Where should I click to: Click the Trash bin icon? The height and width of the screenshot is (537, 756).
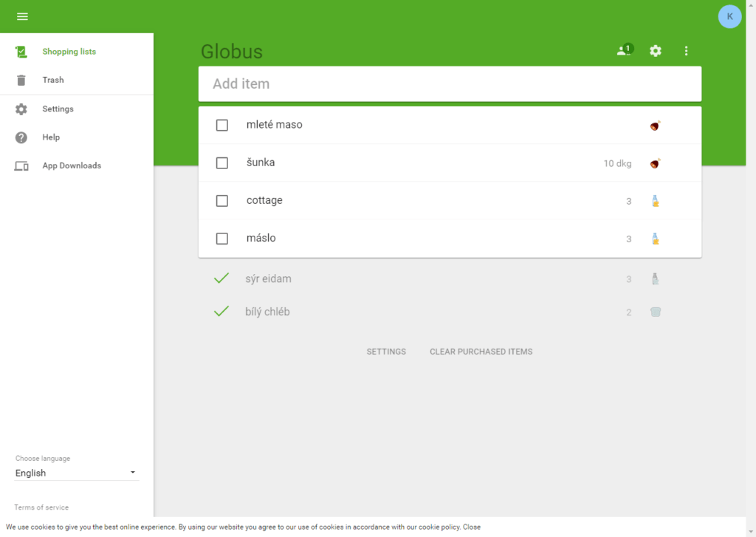21,80
